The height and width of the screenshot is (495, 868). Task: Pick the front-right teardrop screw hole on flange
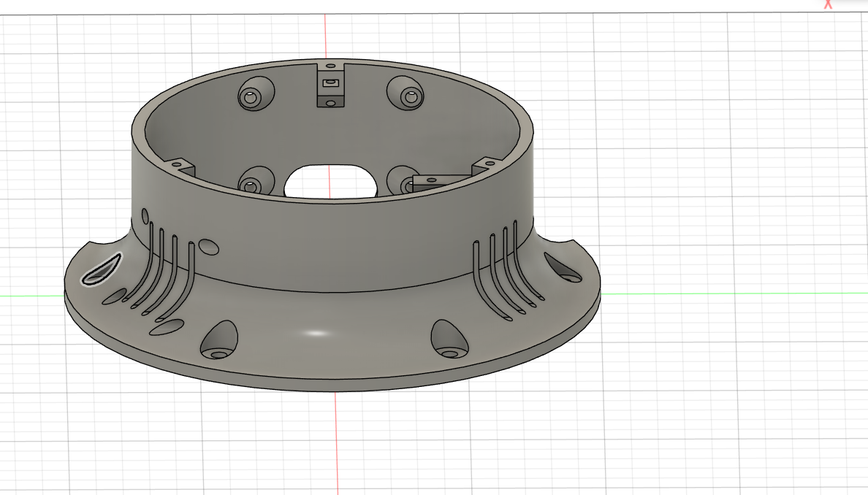(x=449, y=339)
